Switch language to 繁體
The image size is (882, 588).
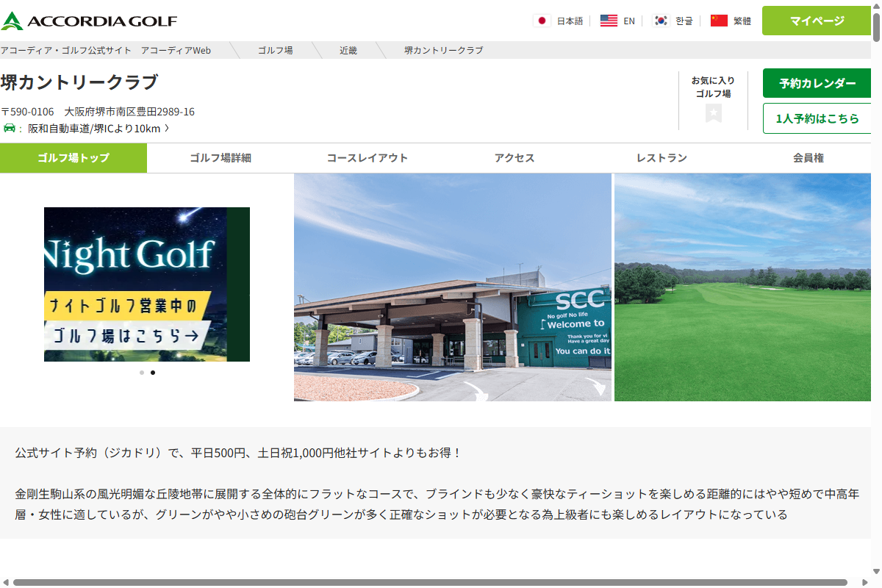tap(742, 21)
